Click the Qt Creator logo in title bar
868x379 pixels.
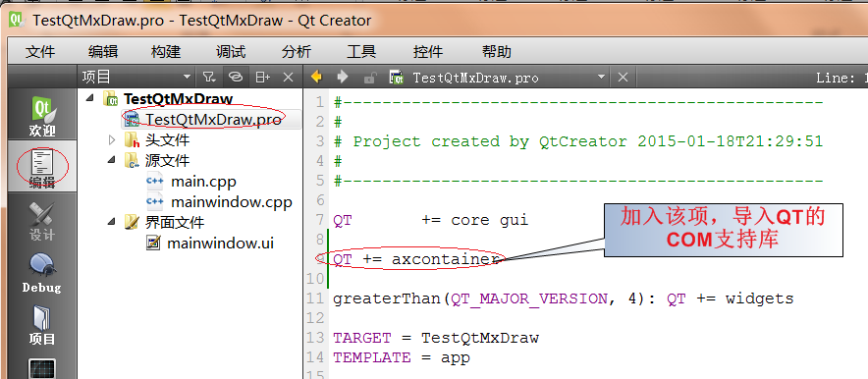pos(18,21)
